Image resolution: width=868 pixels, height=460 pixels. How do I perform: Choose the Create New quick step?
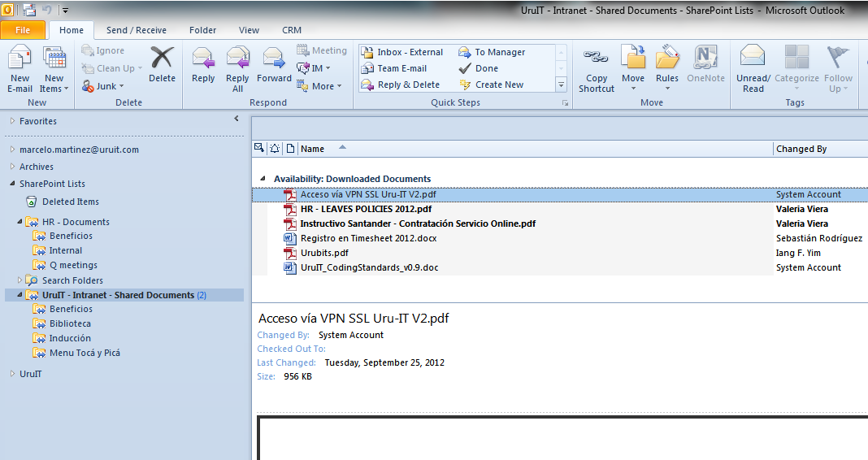[x=491, y=85]
